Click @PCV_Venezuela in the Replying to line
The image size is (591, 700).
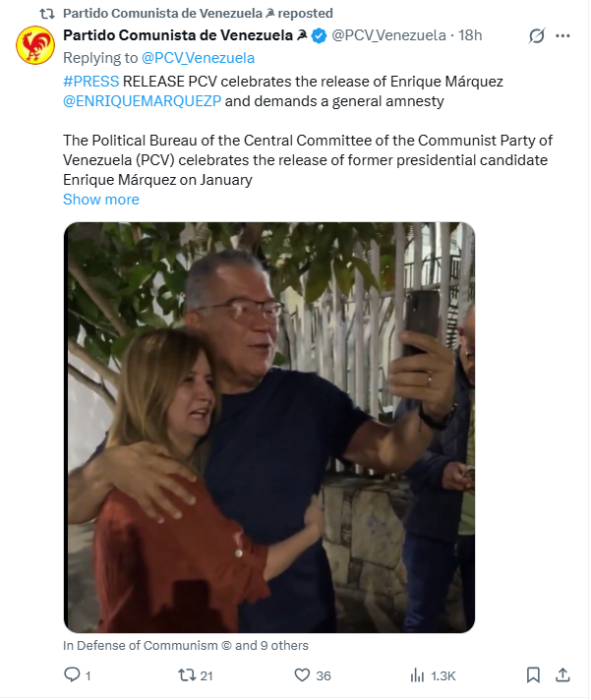[x=198, y=58]
